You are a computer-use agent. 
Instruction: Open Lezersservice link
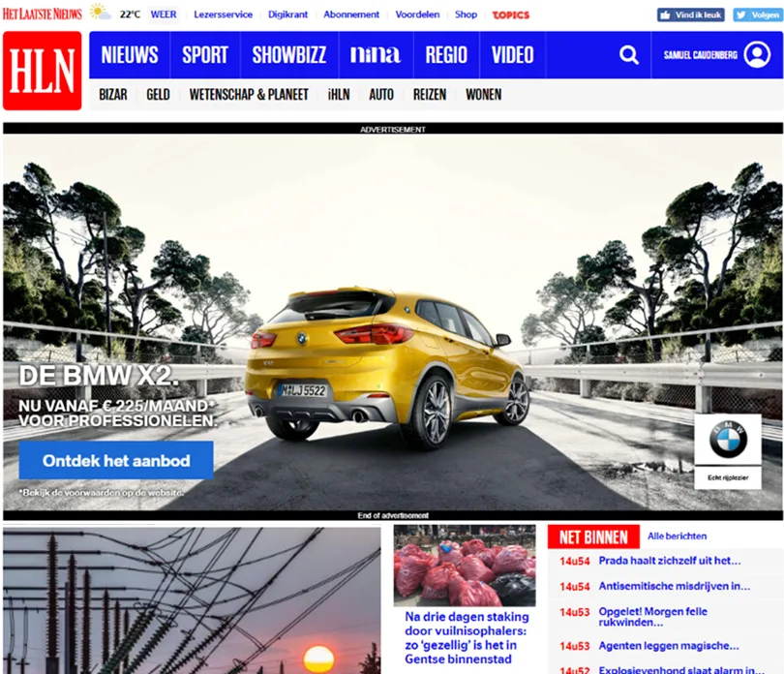pyautogui.click(x=223, y=15)
